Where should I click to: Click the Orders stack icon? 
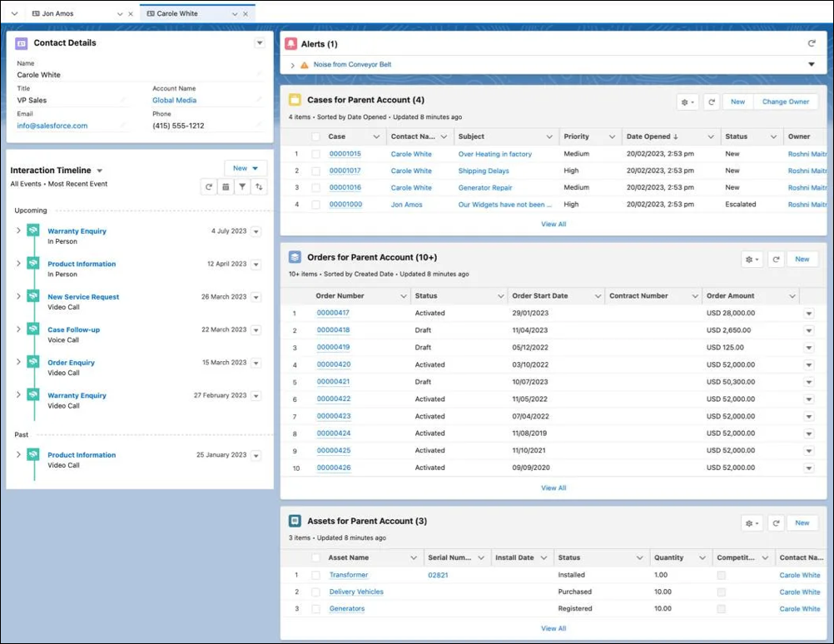(x=295, y=257)
